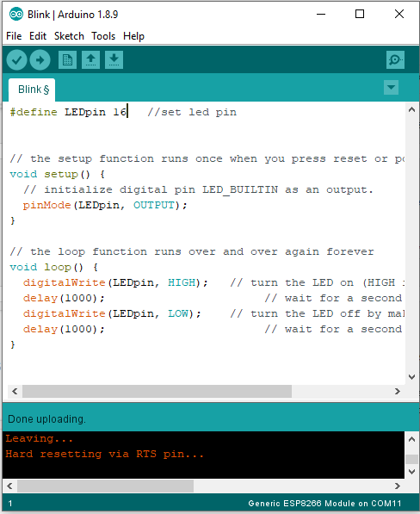Click console horizontal scrollbar left arrow

tap(9, 486)
